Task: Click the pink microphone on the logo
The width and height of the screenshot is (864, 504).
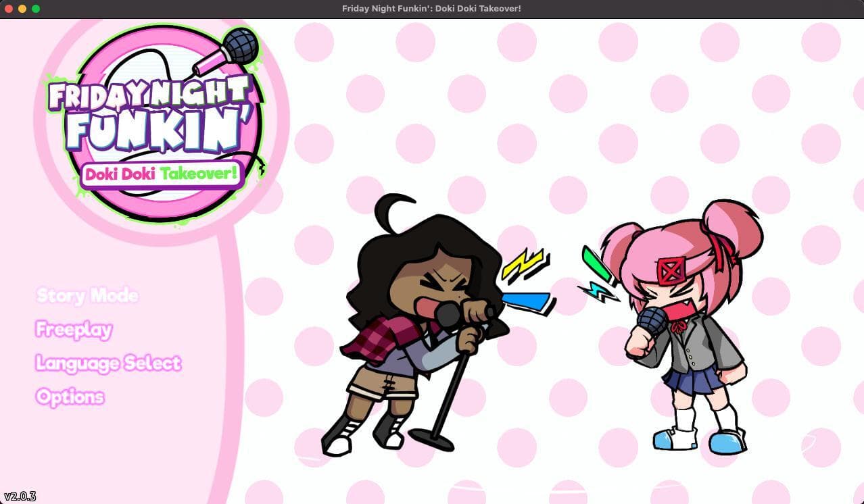Action: tap(227, 53)
